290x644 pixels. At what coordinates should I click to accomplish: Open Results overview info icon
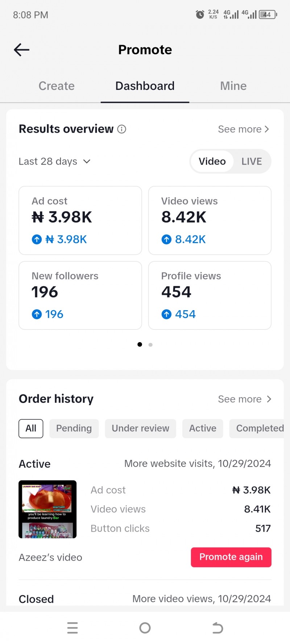(122, 129)
